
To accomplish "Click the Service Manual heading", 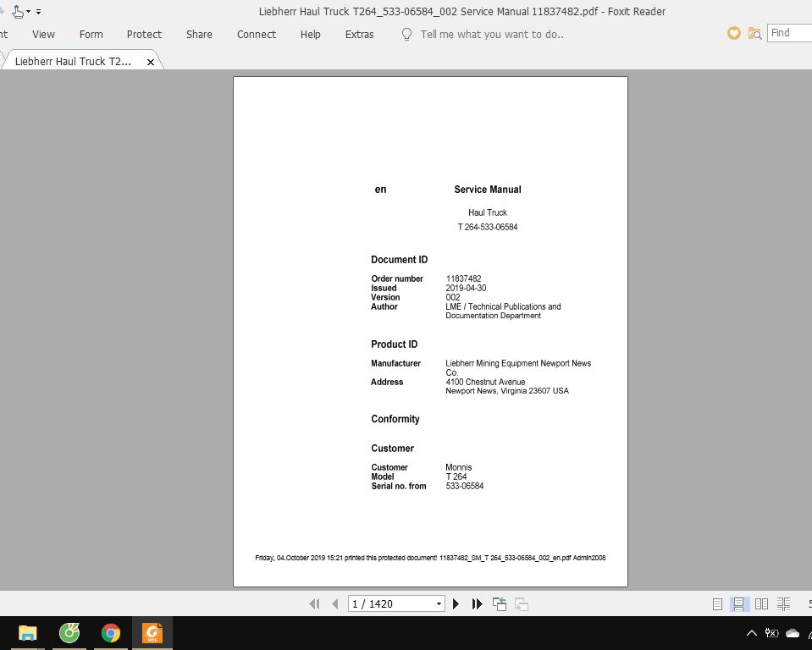I will (x=488, y=190).
